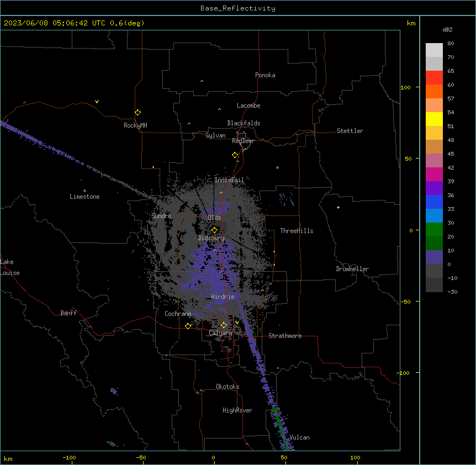Click the yellow marker above RockyMH
476x465 pixels.
pos(137,112)
